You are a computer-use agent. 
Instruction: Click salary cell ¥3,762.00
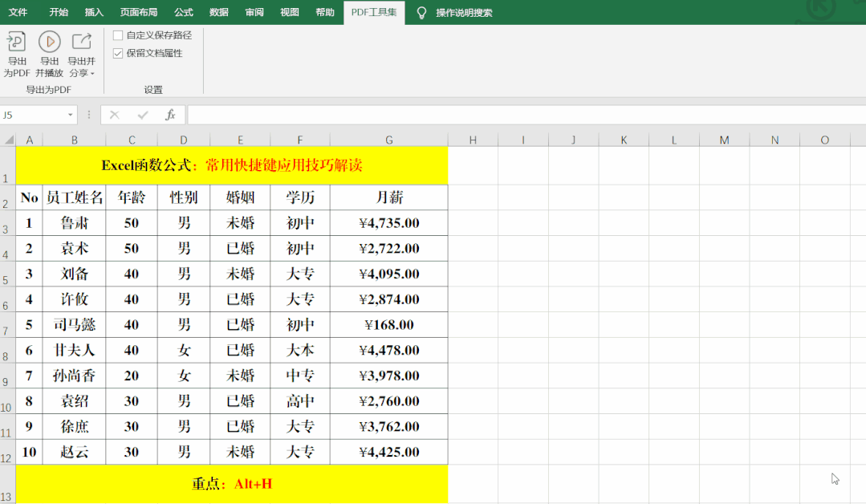(x=389, y=427)
